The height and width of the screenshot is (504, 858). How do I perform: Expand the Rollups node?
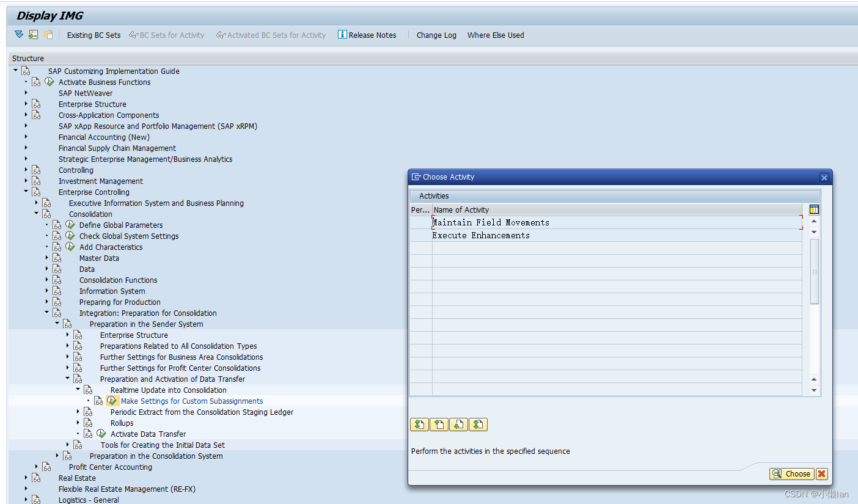(78, 423)
